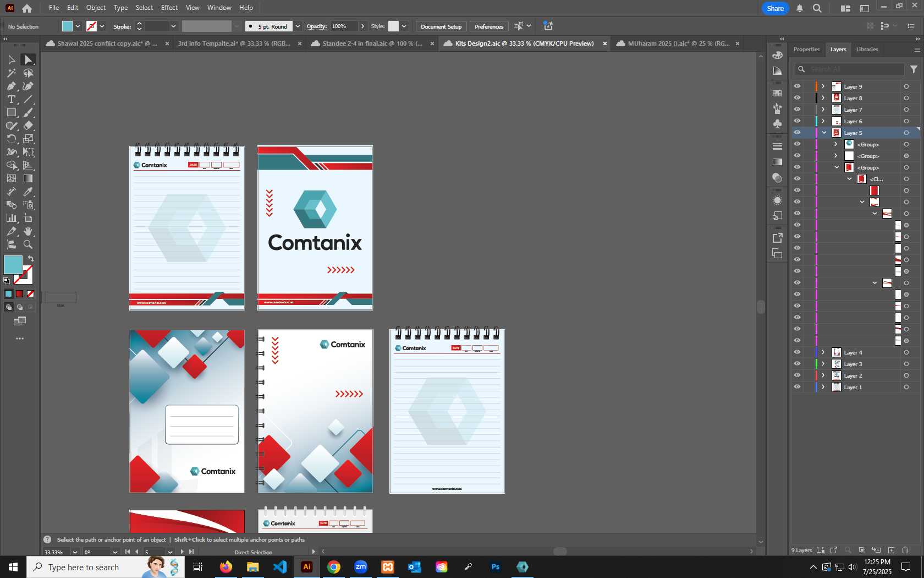Select the Magic Wand tool

coord(11,73)
